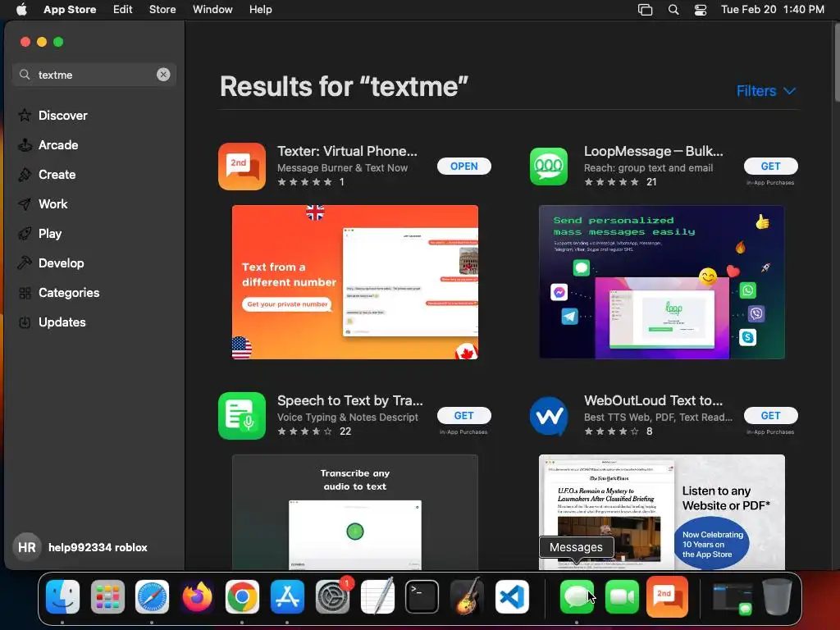The image size is (840, 630).
Task: Clear the textme search field
Action: [163, 75]
